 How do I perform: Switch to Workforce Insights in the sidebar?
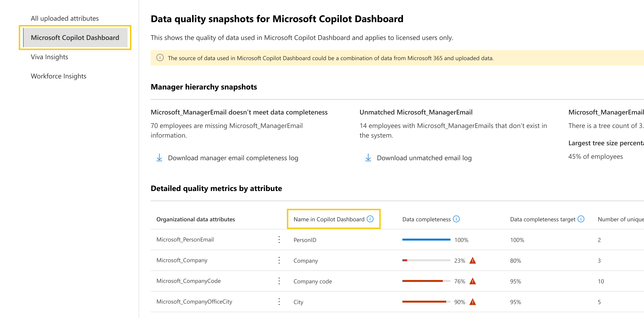pyautogui.click(x=58, y=76)
